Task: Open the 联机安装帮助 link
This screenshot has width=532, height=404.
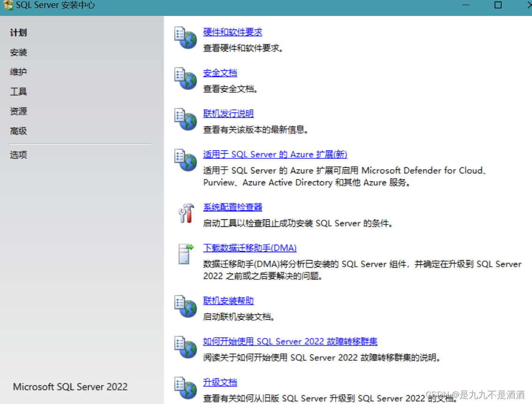Action: (x=229, y=300)
